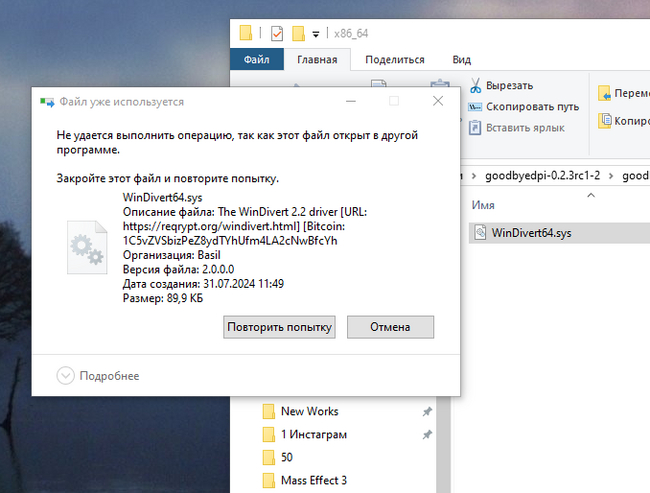650x493 pixels.
Task: Click pin icon next to New Works
Action: pos(427,411)
